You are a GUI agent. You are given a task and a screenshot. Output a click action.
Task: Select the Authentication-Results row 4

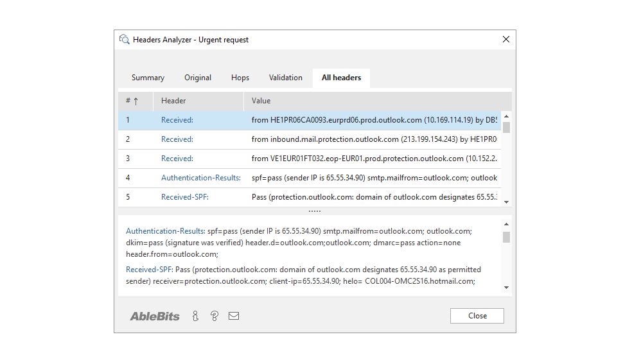click(x=310, y=178)
